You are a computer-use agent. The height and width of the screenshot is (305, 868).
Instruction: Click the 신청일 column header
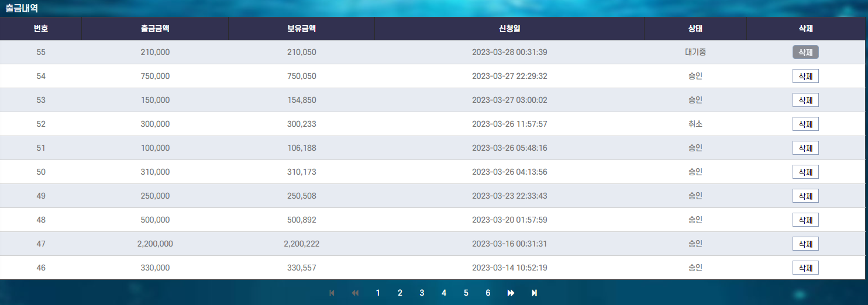[509, 29]
